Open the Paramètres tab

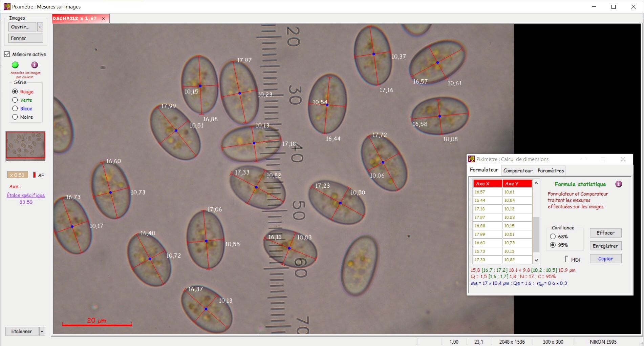(x=551, y=170)
